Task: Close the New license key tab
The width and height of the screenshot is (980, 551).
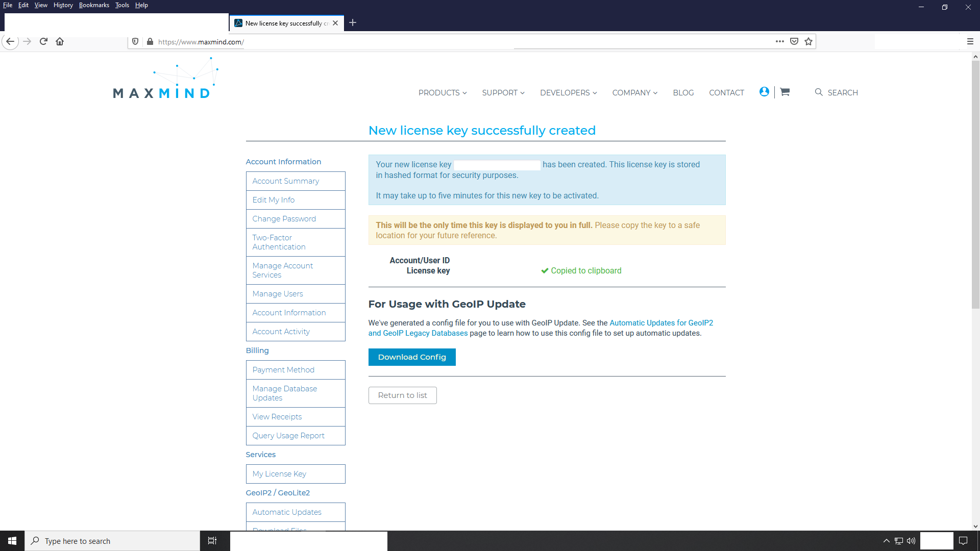Action: [x=335, y=23]
